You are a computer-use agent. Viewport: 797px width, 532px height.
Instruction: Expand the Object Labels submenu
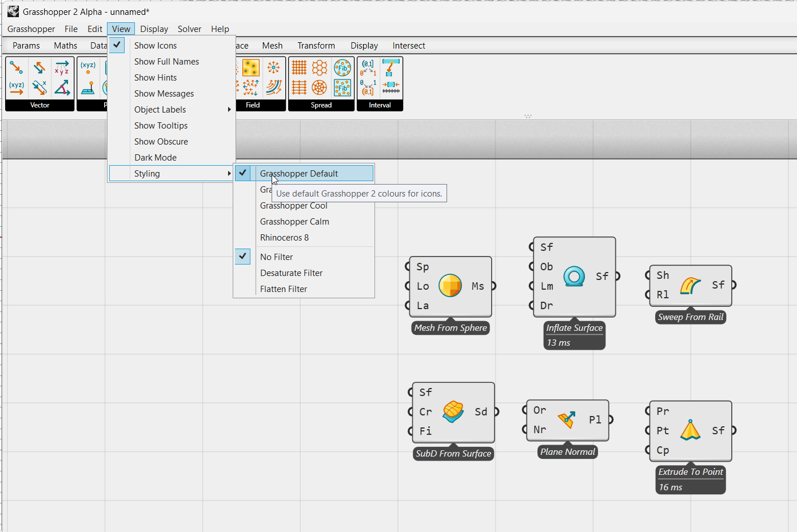point(172,109)
